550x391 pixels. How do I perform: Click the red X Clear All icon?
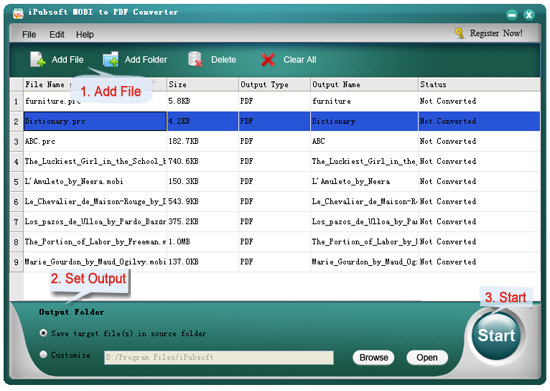(x=268, y=60)
